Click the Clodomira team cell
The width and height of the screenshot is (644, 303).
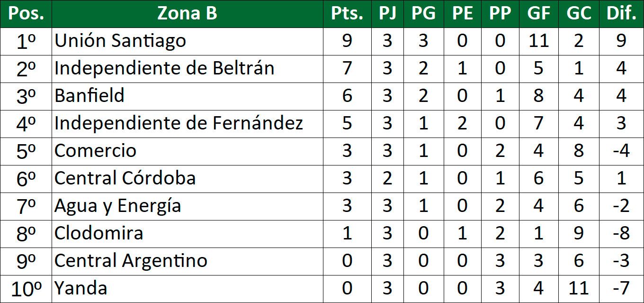98,233
